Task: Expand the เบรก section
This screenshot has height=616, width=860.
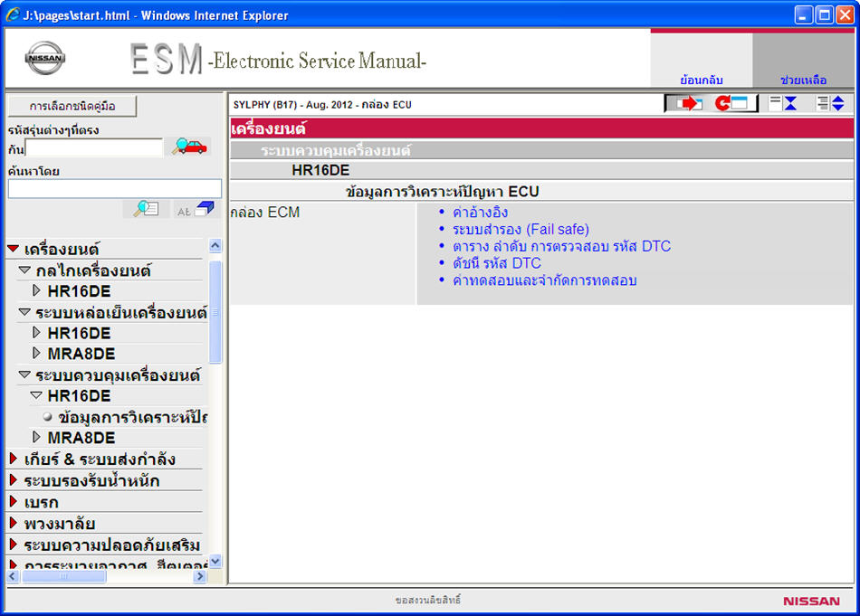Action: 14,501
